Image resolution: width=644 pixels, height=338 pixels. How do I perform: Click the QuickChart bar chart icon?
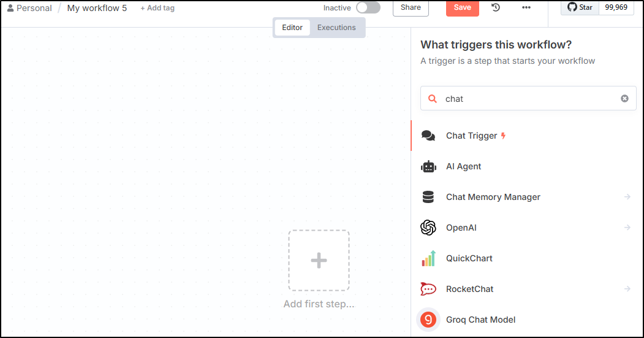pos(428,258)
